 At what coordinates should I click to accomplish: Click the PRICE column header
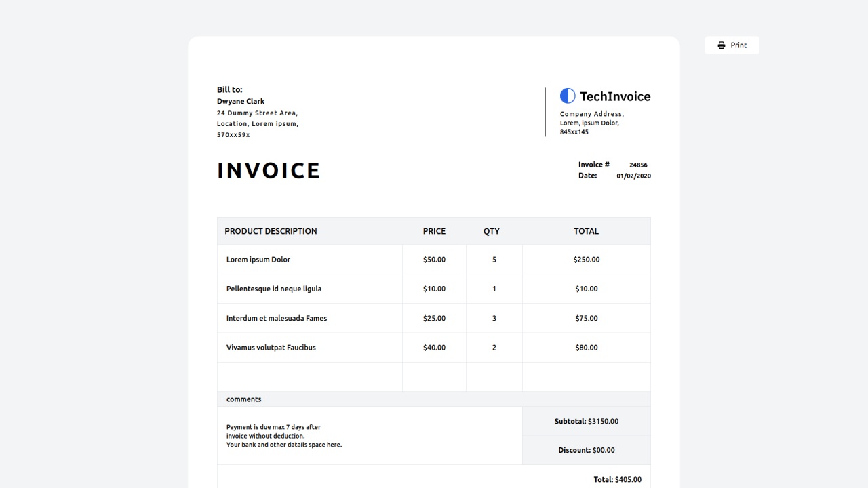tap(434, 231)
